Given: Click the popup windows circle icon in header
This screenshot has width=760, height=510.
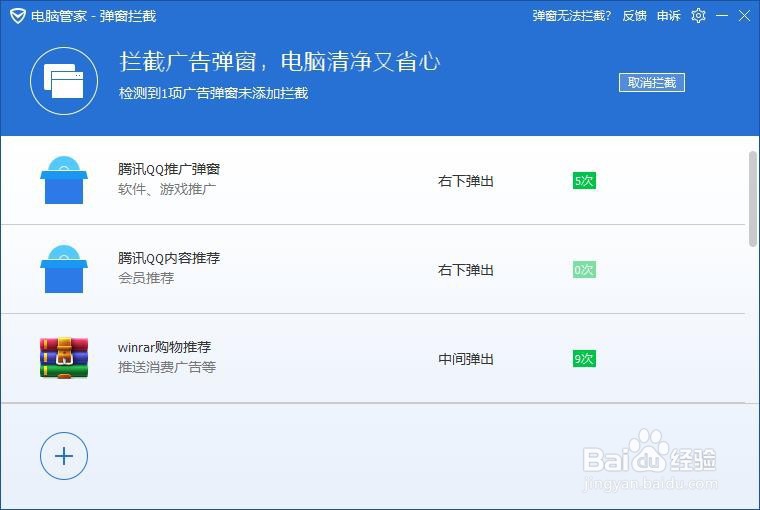Looking at the screenshot, I should (64, 81).
